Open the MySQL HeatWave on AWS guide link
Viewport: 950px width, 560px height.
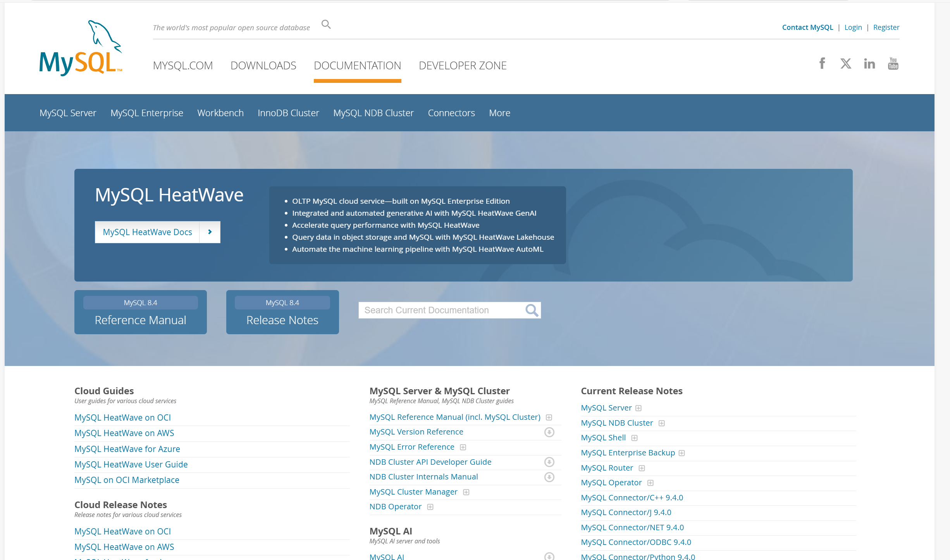(124, 433)
